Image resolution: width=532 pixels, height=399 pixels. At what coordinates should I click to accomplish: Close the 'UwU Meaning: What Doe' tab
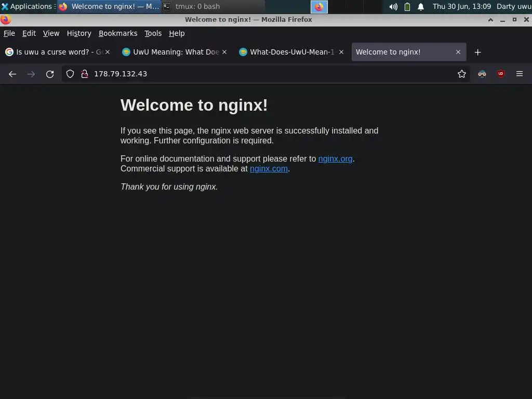pyautogui.click(x=224, y=52)
